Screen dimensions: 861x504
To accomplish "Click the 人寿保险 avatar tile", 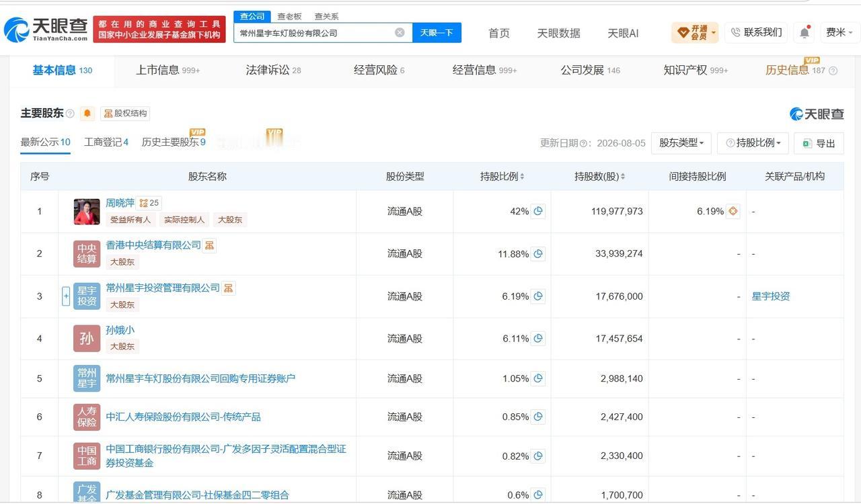I will (x=87, y=417).
